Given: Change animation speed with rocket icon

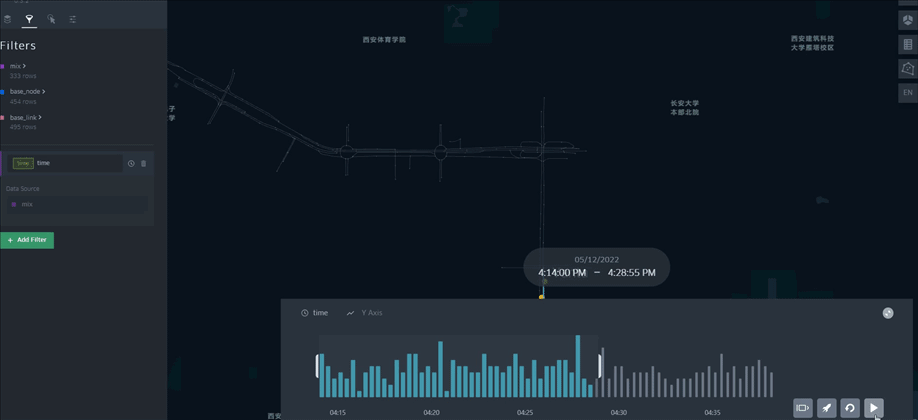Looking at the screenshot, I should 826,408.
